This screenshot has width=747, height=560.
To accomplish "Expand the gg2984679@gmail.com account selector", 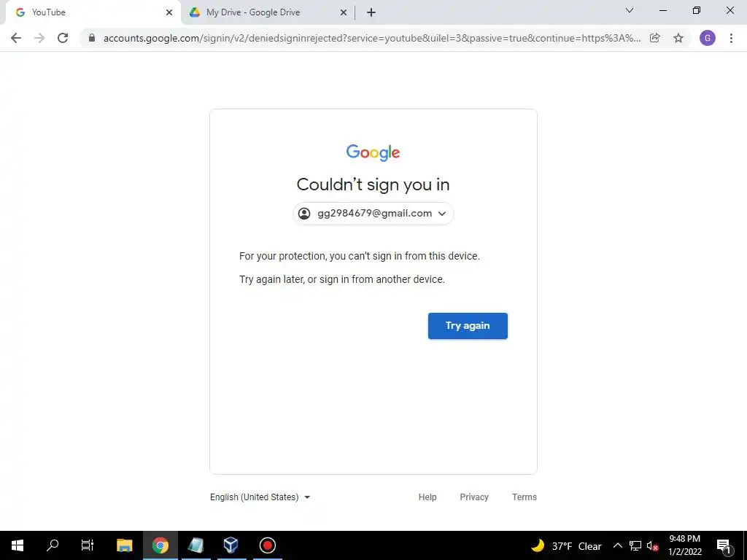I will click(x=373, y=214).
